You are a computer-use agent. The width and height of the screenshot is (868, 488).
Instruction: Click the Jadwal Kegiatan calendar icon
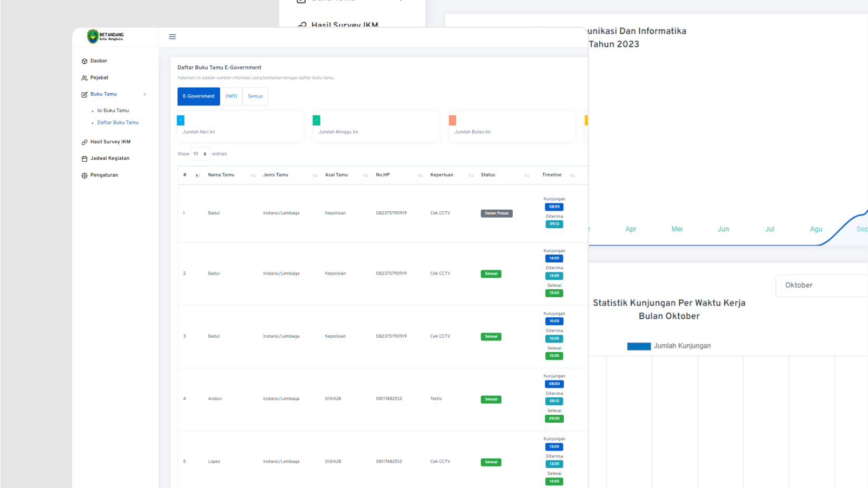click(84, 159)
